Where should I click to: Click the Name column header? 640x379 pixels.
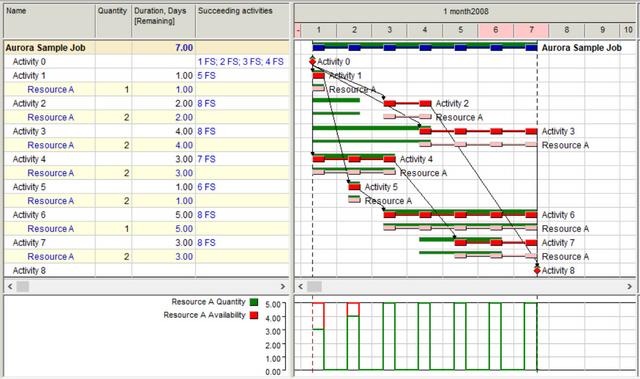49,20
